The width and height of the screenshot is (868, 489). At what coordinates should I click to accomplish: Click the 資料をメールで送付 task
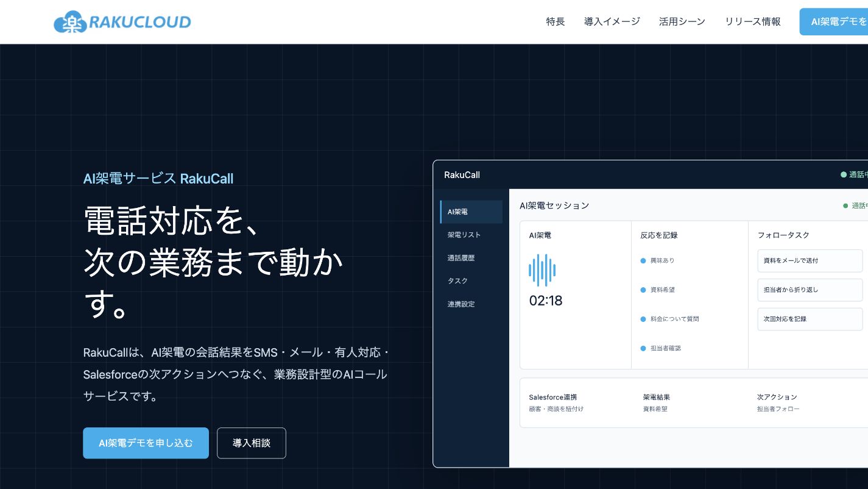pos(810,261)
